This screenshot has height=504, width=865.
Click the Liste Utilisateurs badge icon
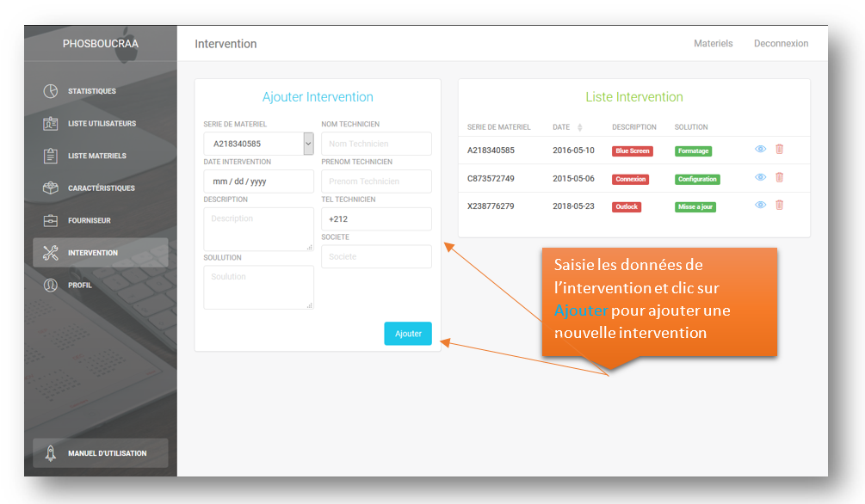51,124
